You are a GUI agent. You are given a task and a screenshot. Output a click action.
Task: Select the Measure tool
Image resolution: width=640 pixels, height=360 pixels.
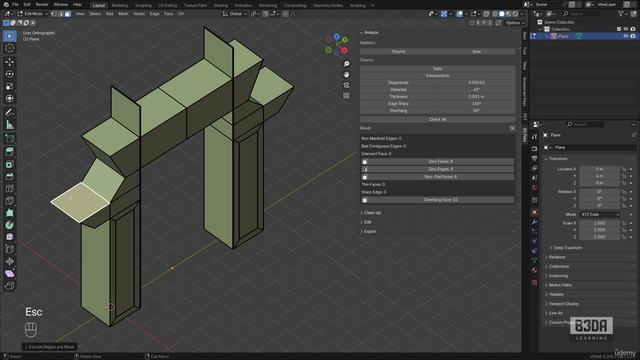coord(10,124)
